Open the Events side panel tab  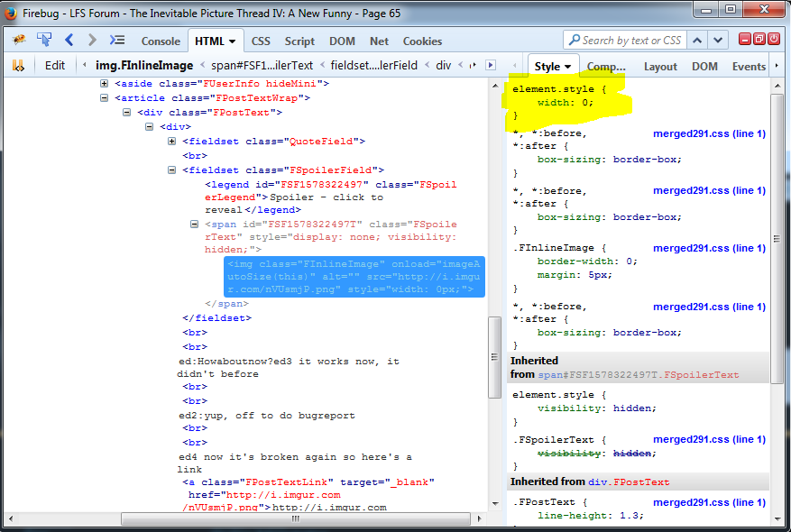coord(749,67)
